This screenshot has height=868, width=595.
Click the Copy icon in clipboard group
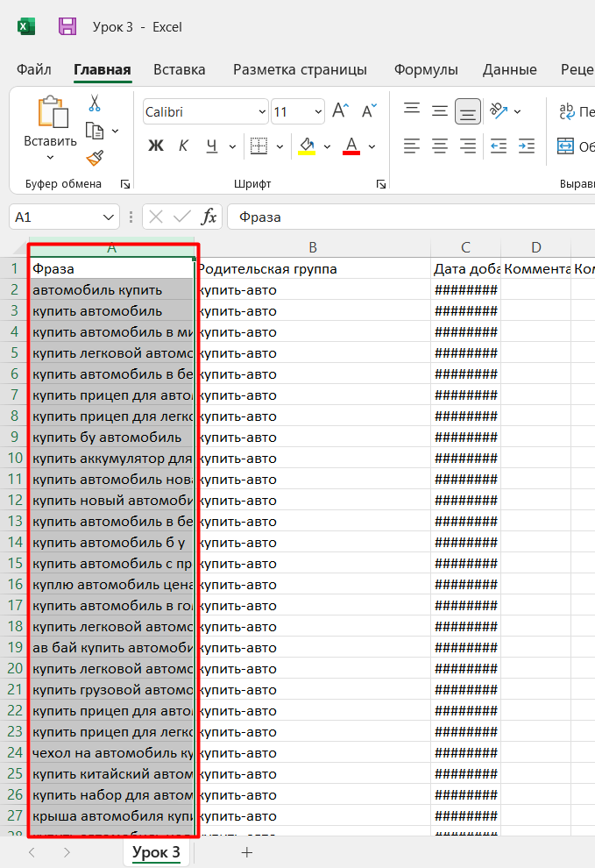point(95,132)
